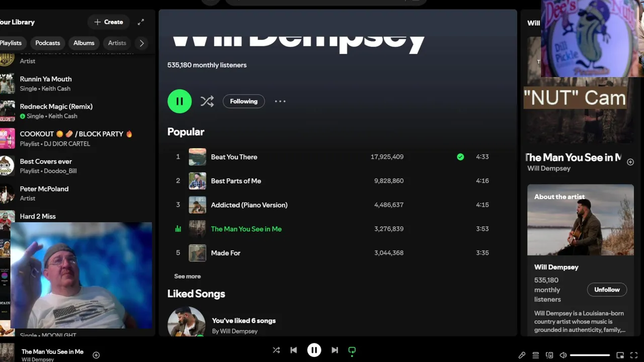Click Beat You There album art
Screen dimensions: 644x362
pyautogui.click(x=197, y=157)
